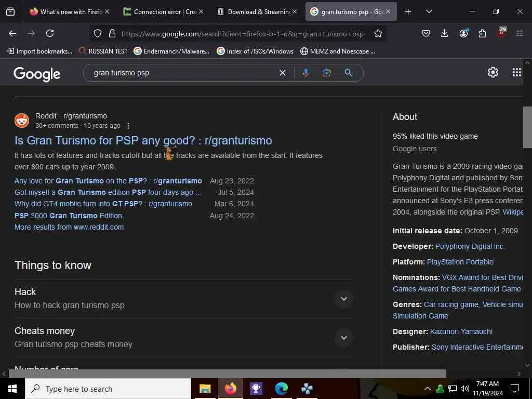532x399 pixels.
Task: View site security lock information
Action: (112, 33)
